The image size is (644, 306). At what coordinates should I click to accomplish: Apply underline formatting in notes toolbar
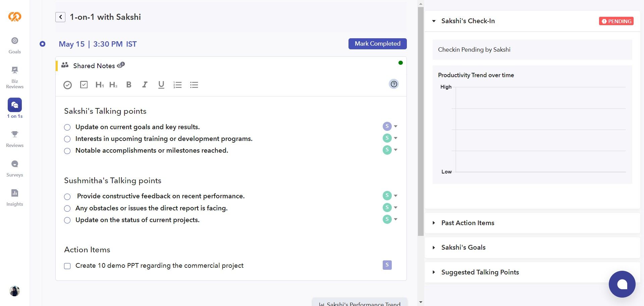point(161,85)
